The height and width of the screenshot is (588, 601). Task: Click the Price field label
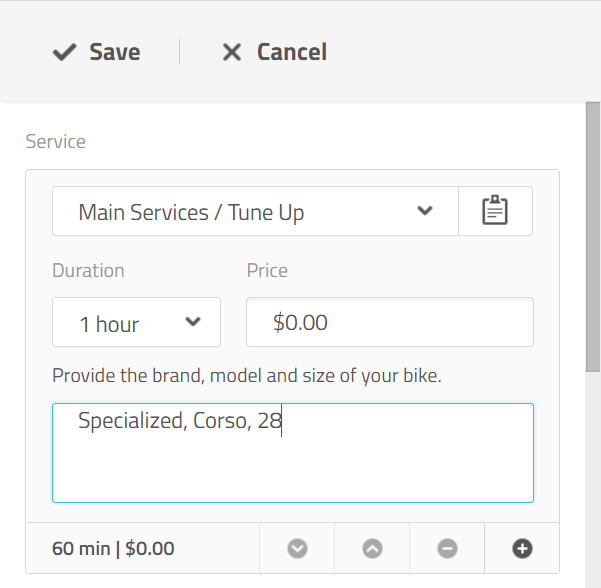(x=267, y=270)
